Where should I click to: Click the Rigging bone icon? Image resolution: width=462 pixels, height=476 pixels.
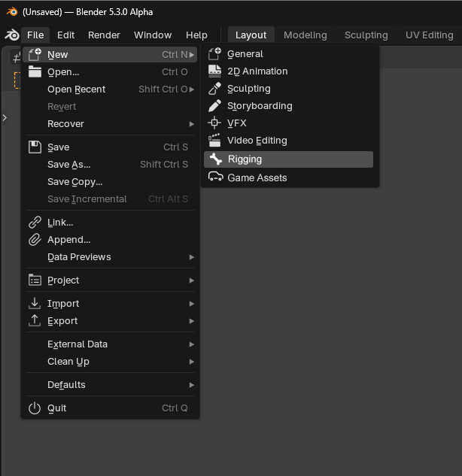[x=216, y=159]
